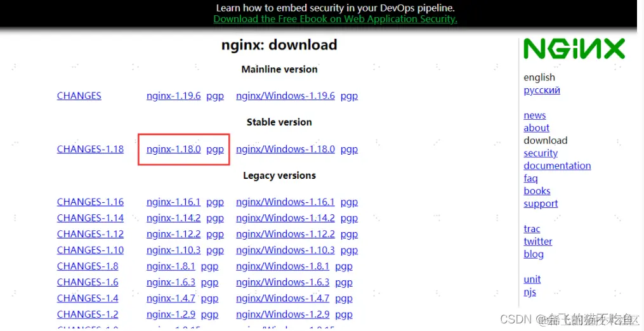Open the books page

click(537, 191)
